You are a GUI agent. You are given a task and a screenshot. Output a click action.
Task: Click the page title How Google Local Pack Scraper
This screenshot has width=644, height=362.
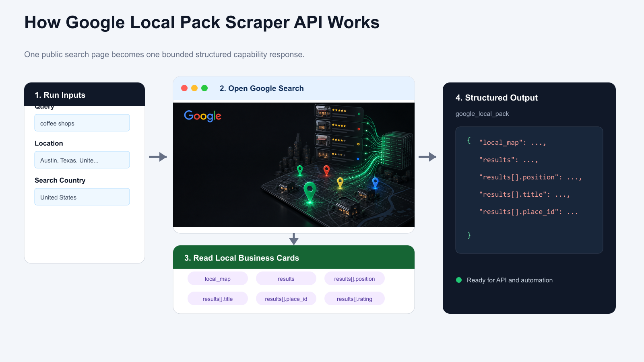click(202, 23)
